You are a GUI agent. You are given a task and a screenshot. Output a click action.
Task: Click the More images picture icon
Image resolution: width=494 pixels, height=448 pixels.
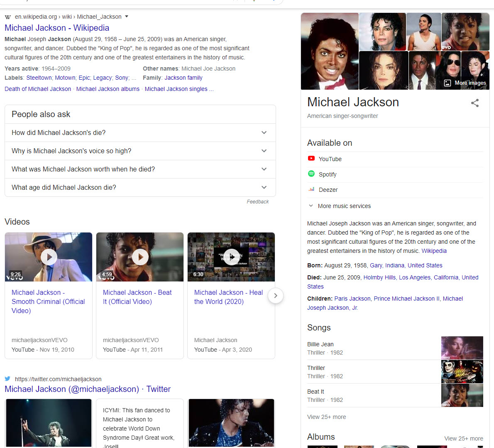pyautogui.click(x=448, y=83)
